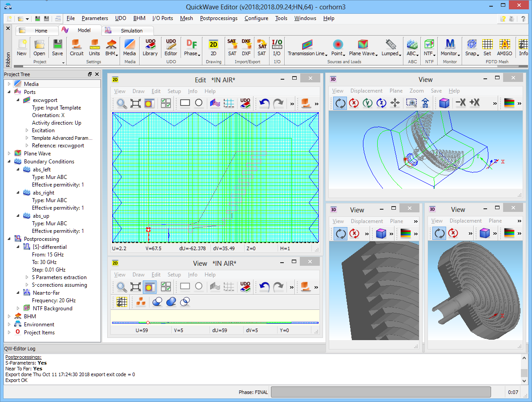The height and width of the screenshot is (402, 532).
Task: Click Undo arrow in the Edit window toolbar
Action: (264, 103)
